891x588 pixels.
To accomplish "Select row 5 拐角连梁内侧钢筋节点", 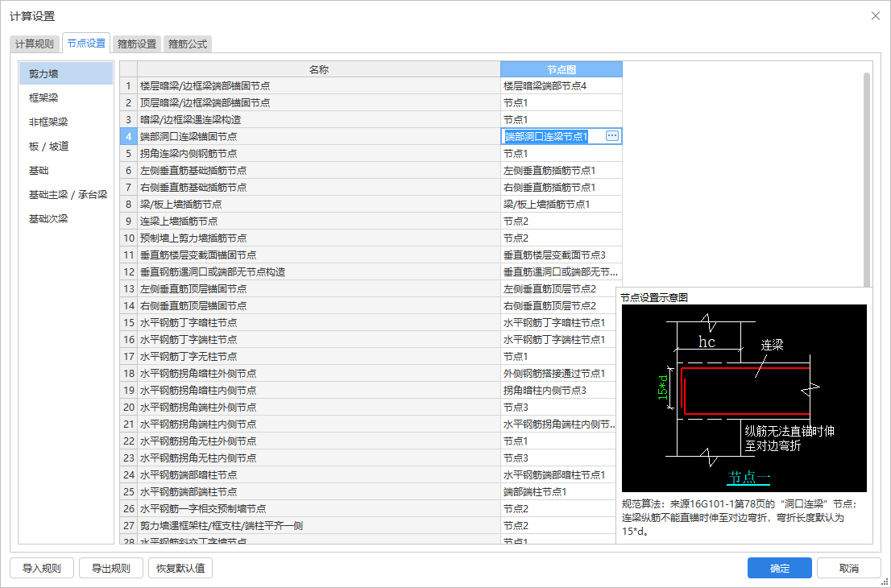I will coord(319,153).
